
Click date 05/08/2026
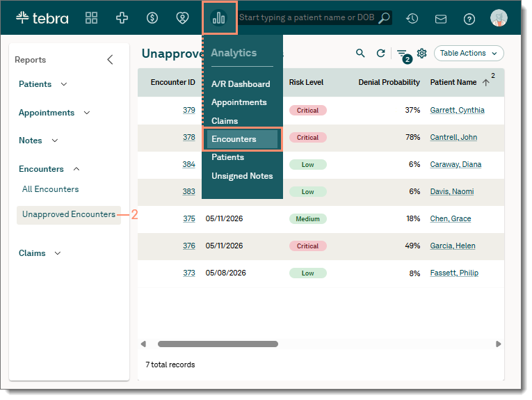pyautogui.click(x=225, y=273)
